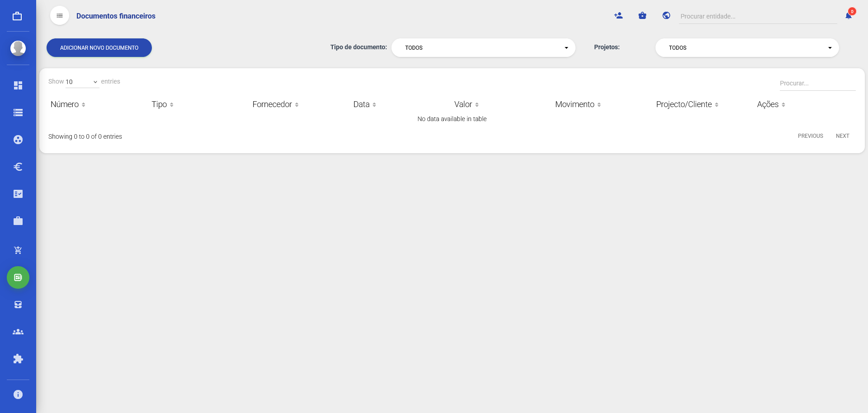The image size is (868, 413).
Task: Expand the Projetos dropdown
Action: click(747, 48)
